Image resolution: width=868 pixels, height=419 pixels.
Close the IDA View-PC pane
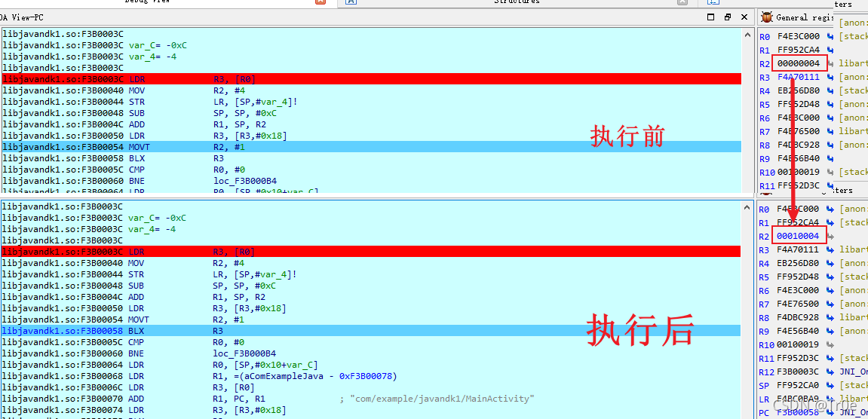point(744,17)
